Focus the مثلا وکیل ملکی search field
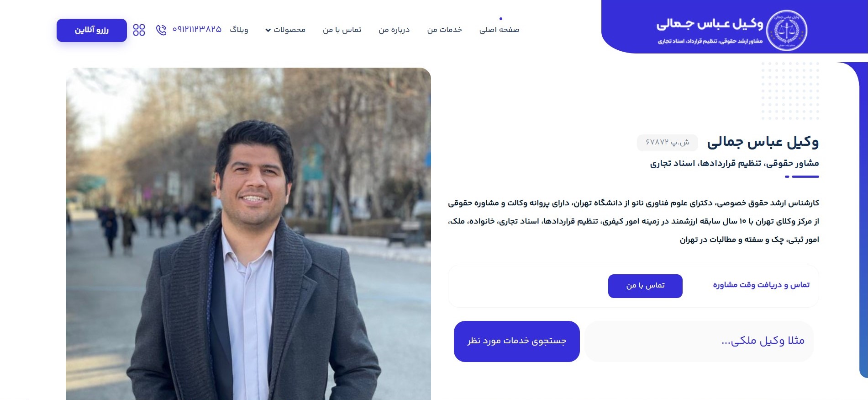This screenshot has height=400, width=868. (x=699, y=341)
